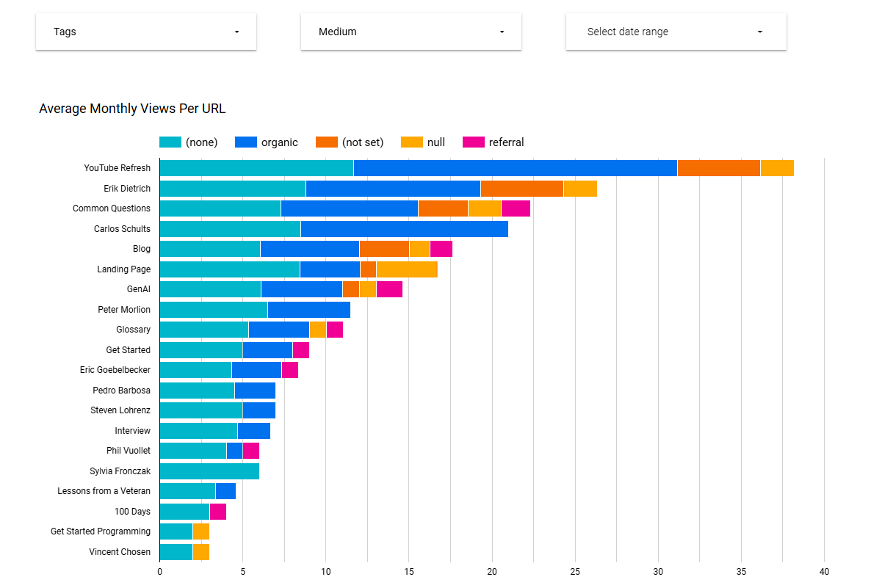Viewport: 871px width, 588px height.
Task: Click the organic legend color swatch
Action: click(x=246, y=142)
